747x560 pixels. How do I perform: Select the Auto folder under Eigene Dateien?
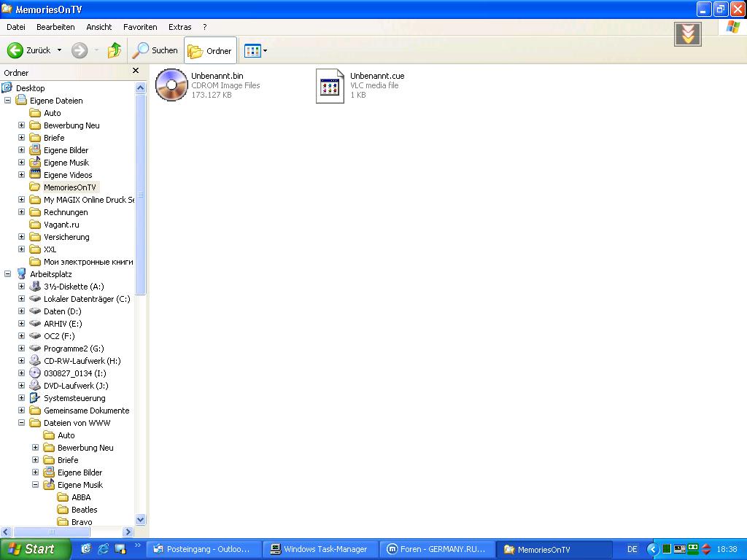pyautogui.click(x=52, y=113)
